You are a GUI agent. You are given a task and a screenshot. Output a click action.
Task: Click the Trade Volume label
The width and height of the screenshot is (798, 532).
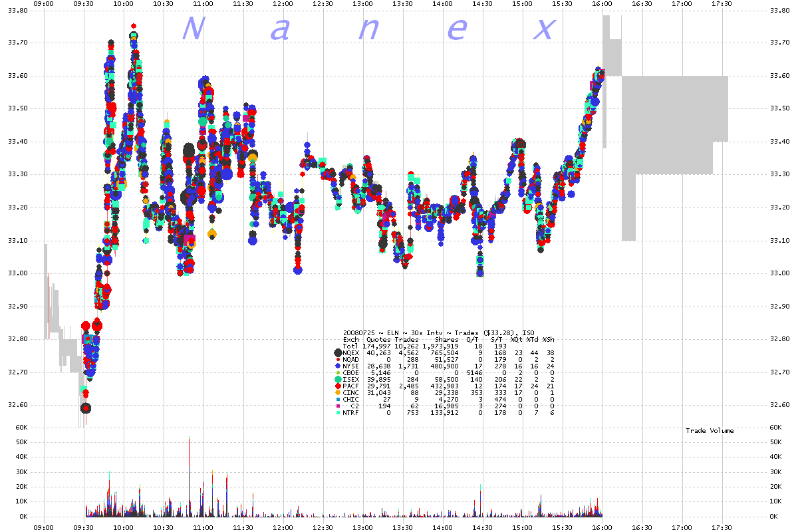click(x=710, y=431)
